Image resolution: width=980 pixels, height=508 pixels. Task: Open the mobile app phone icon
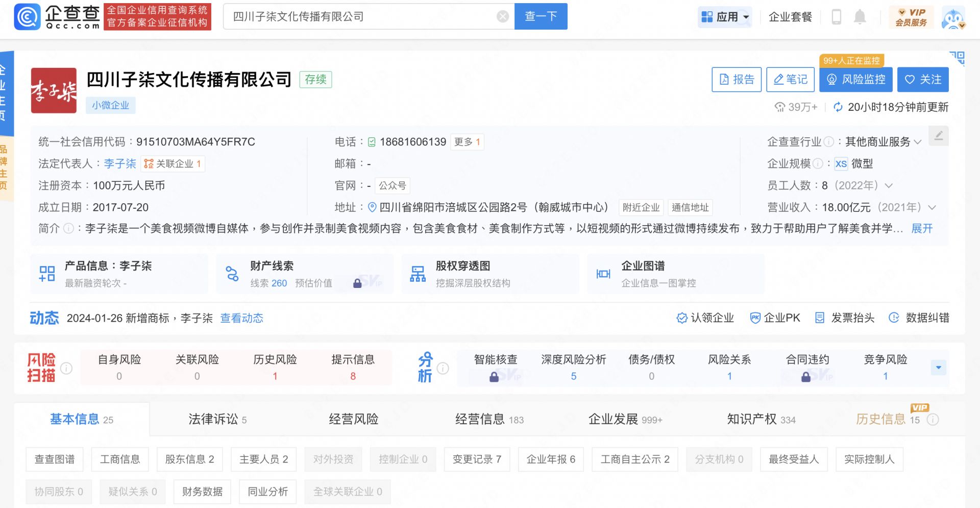836,17
